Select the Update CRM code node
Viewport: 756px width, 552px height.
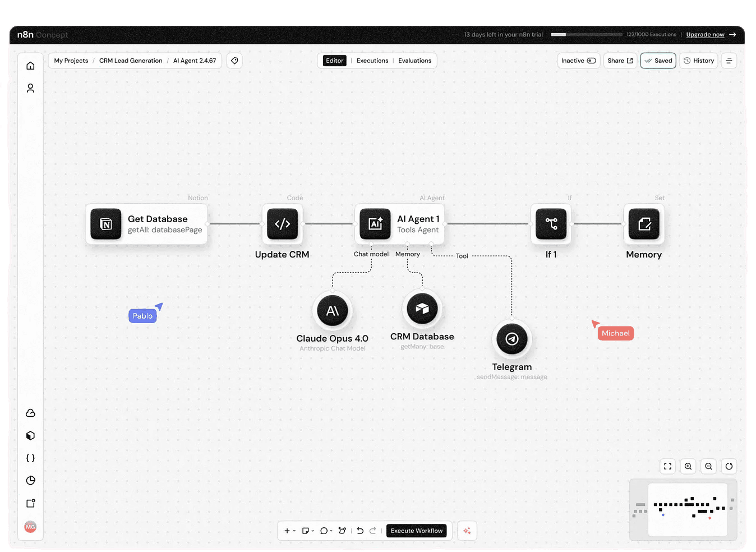pos(282,224)
